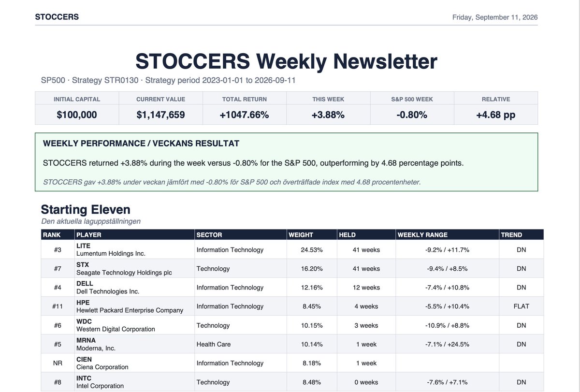Click Hewlett Packard Enterprise Company name

(x=130, y=310)
